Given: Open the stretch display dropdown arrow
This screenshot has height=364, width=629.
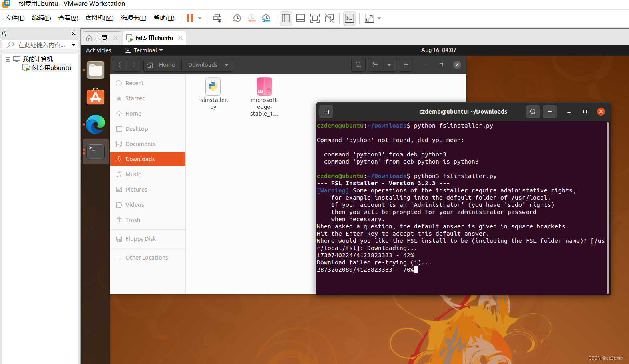Looking at the screenshot, I should (x=379, y=18).
